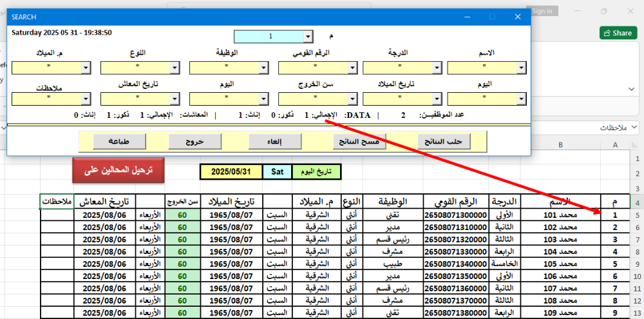Click the خروج button
644x319 pixels.
click(194, 141)
